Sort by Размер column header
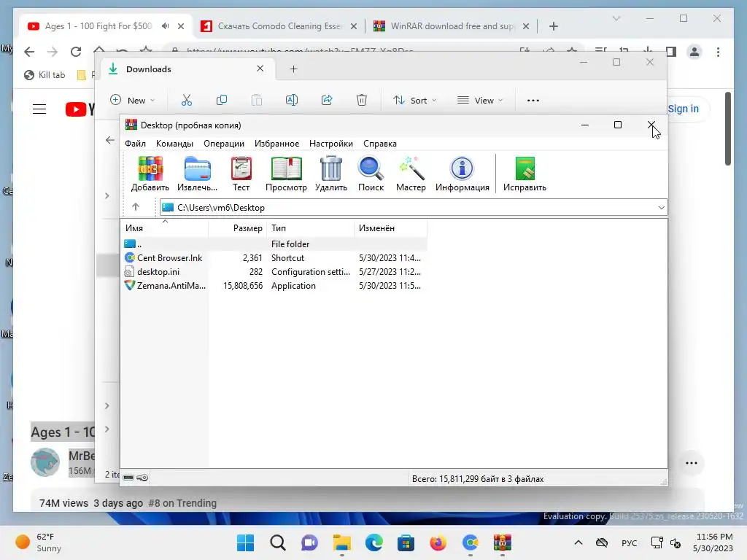Screen dimensions: 747x560 [238, 228]
